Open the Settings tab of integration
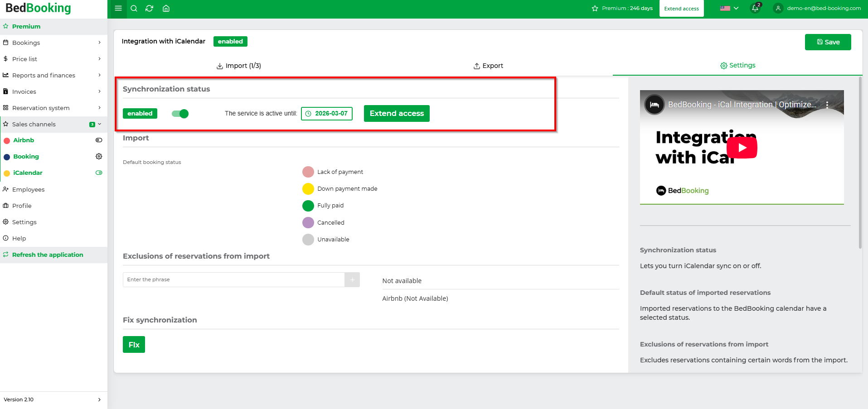The width and height of the screenshot is (868, 409). click(738, 65)
